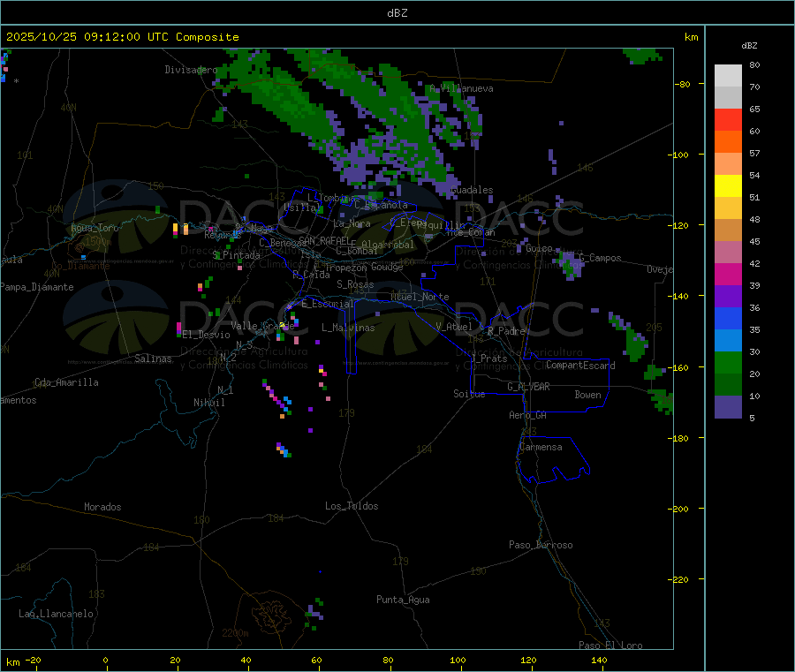Click the slate purple 5 dBZ swatch
Viewport: 795px width, 672px height.
728,407
